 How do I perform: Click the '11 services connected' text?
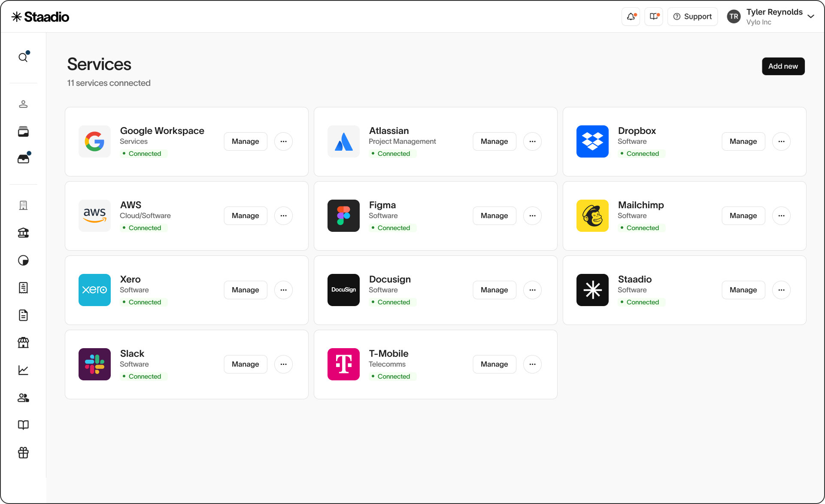pos(109,83)
